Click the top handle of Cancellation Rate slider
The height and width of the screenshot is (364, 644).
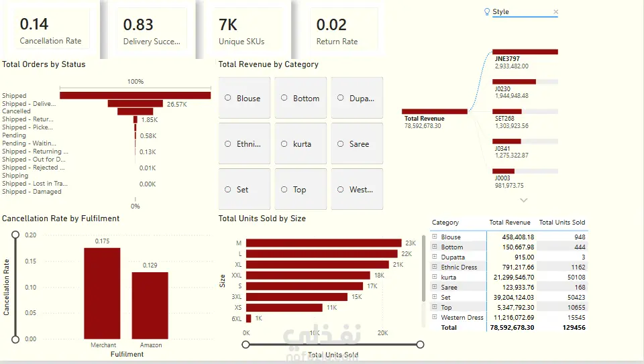click(x=15, y=235)
